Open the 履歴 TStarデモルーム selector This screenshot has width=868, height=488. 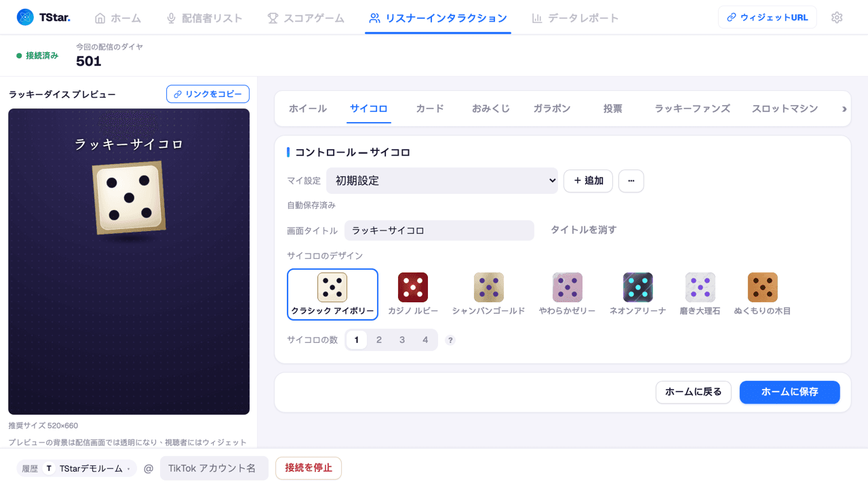[x=77, y=468]
